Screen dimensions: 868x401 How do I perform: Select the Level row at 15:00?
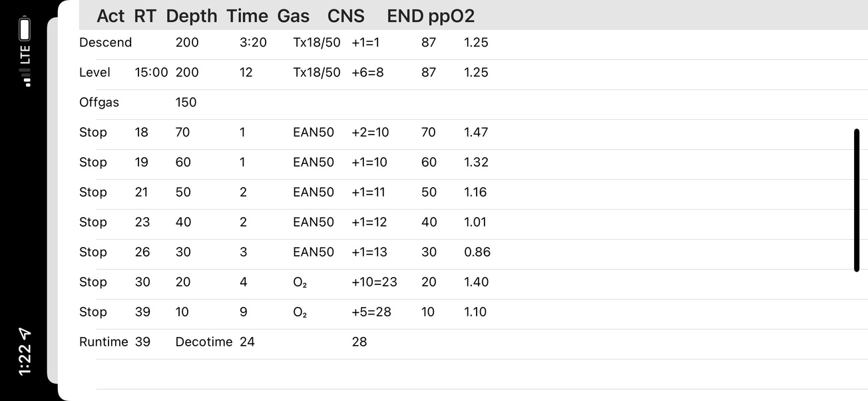pos(473,73)
